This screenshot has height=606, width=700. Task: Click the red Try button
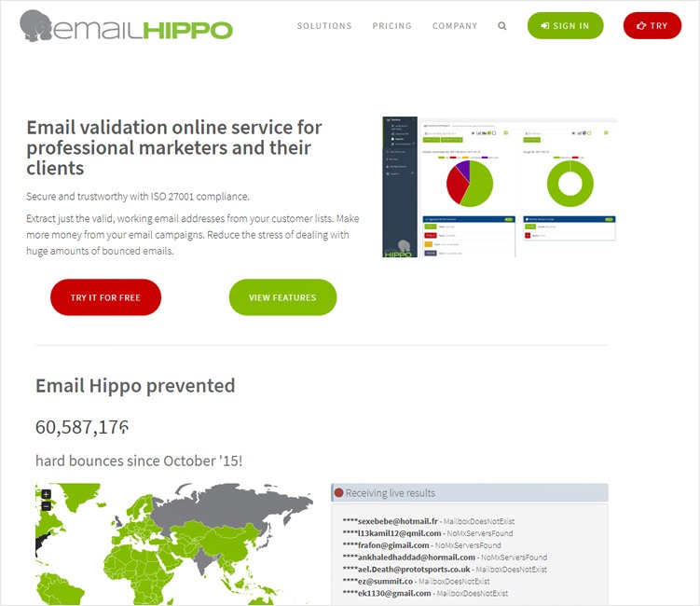click(652, 26)
